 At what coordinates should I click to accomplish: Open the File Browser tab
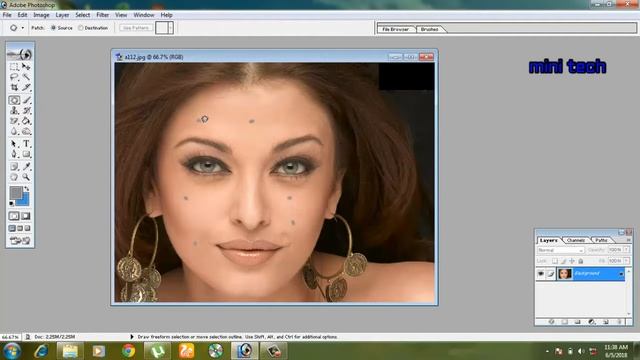click(x=395, y=29)
